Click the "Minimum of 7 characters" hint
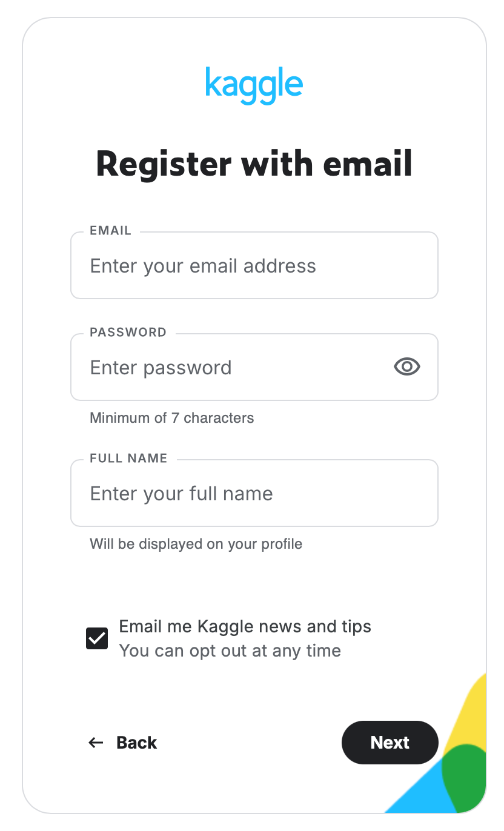 171,418
